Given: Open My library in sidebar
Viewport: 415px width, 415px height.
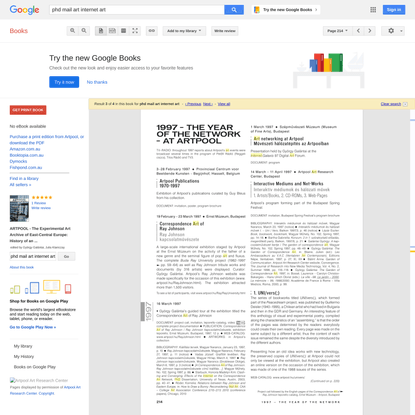Looking at the screenshot, I should (23, 346).
